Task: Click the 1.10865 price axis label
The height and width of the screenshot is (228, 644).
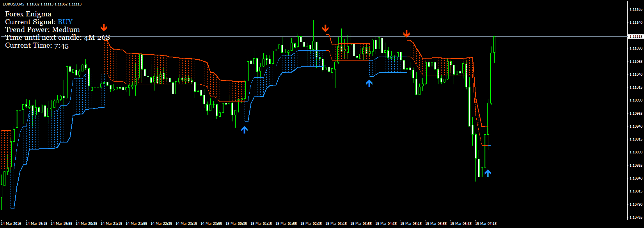Action: coord(636,166)
